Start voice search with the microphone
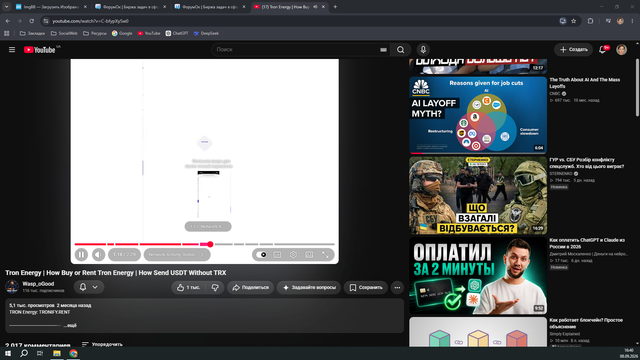Viewport: 640px width, 360px height. (x=423, y=49)
